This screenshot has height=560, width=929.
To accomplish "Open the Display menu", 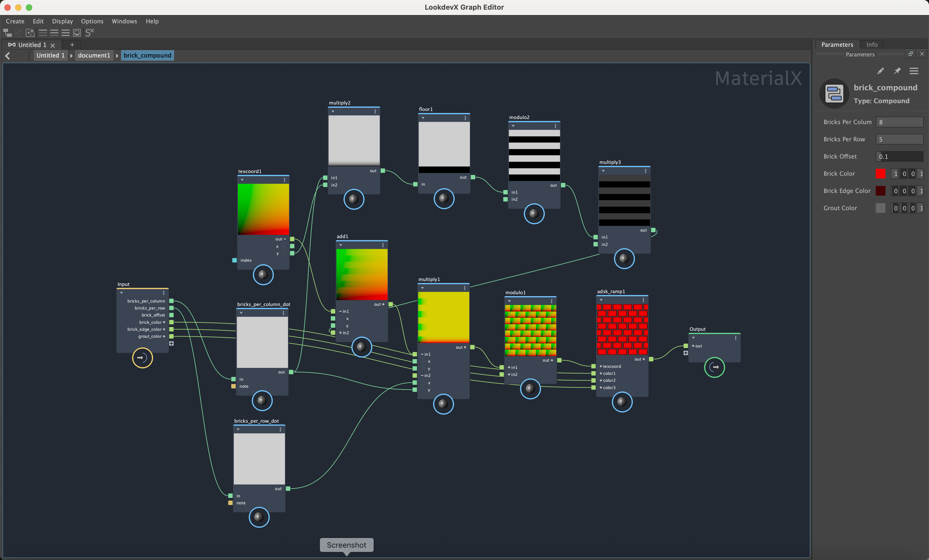I will tap(62, 21).
